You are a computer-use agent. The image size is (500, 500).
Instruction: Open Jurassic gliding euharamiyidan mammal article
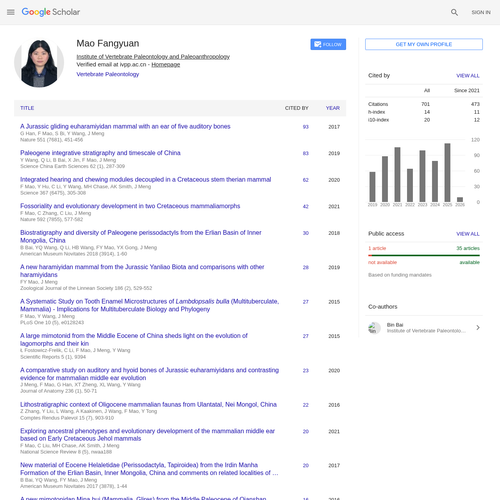click(x=125, y=126)
